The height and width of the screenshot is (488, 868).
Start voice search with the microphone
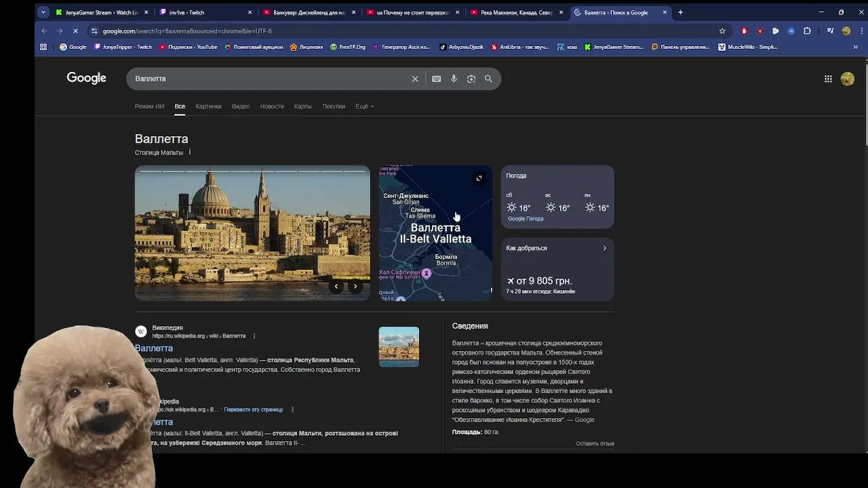point(454,79)
